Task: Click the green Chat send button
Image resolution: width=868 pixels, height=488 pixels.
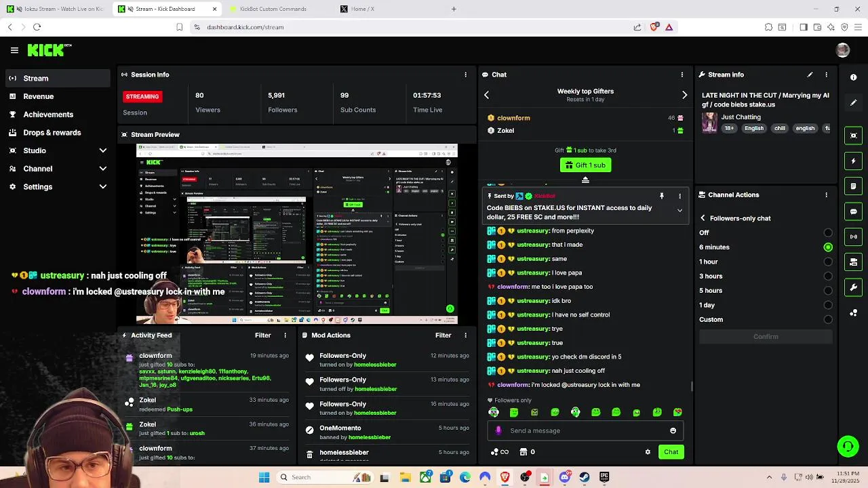Action: point(671,452)
